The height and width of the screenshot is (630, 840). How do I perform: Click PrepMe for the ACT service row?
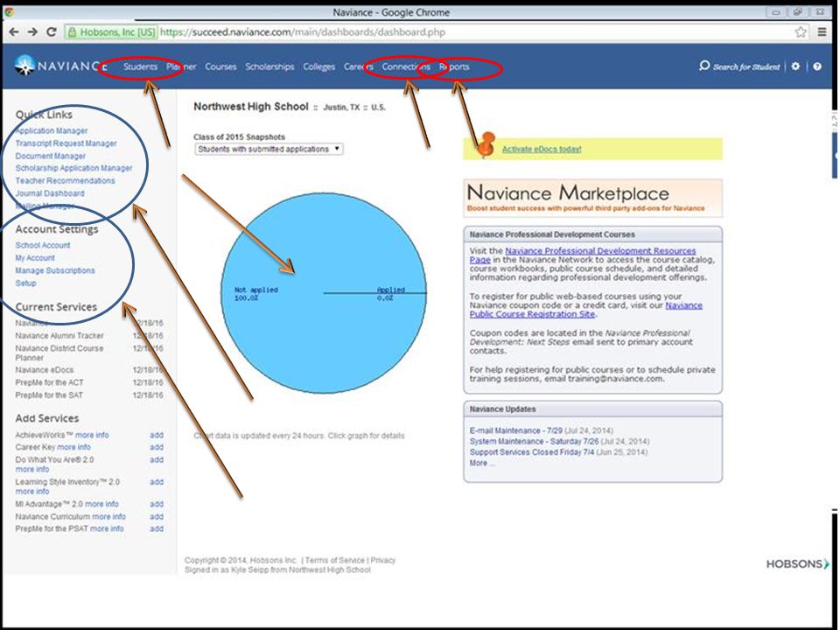coord(89,382)
